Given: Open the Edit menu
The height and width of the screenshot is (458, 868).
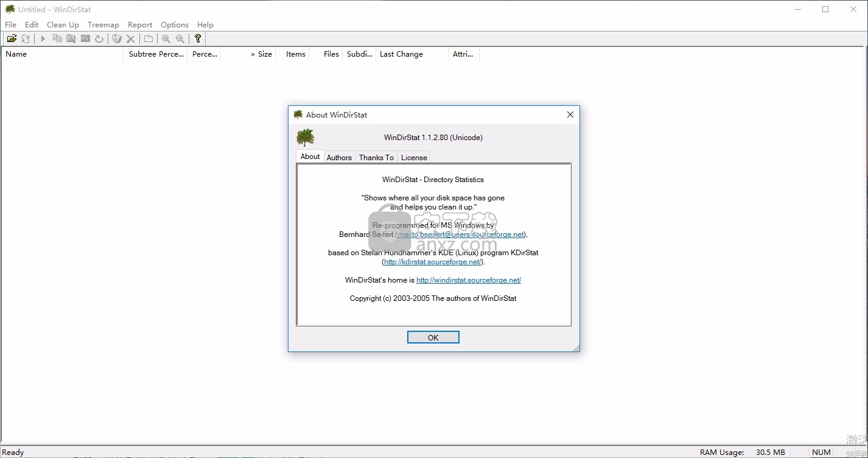Looking at the screenshot, I should tap(32, 25).
